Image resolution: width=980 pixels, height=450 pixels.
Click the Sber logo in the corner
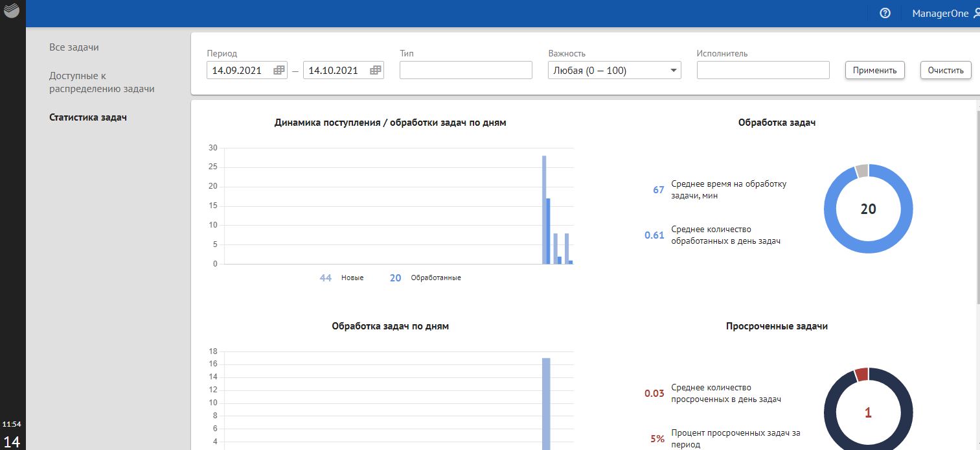tap(12, 12)
